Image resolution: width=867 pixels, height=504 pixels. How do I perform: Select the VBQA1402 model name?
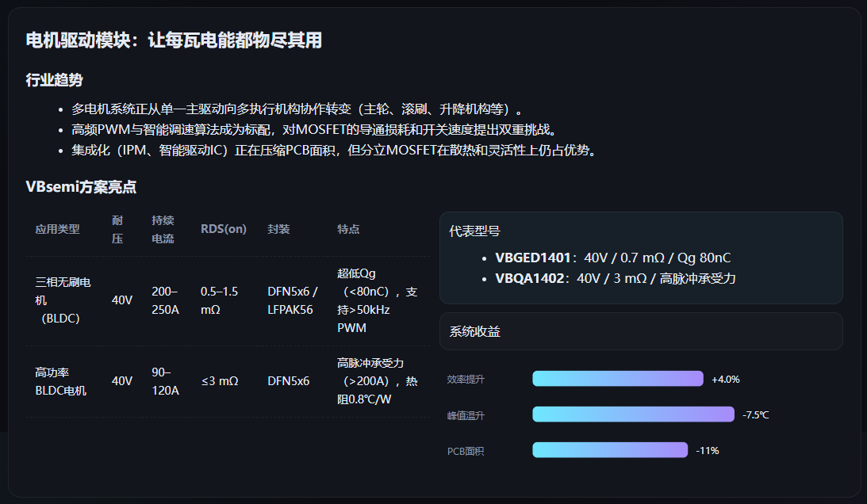click(x=530, y=278)
